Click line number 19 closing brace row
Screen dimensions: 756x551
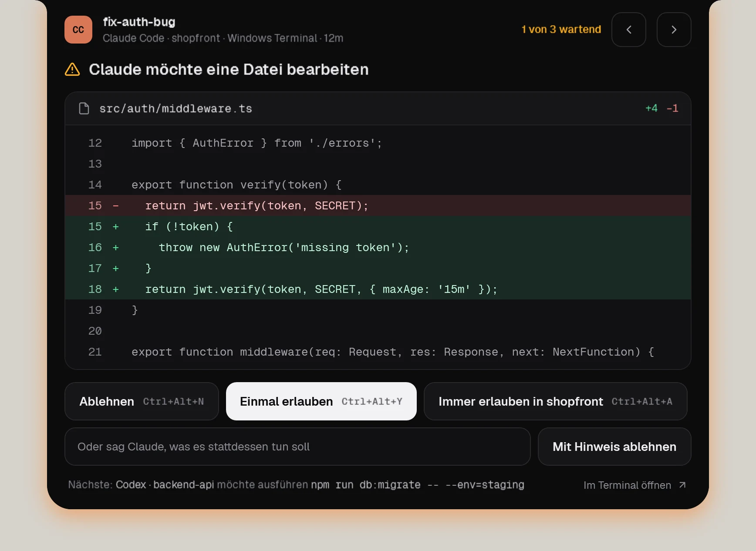click(x=378, y=310)
